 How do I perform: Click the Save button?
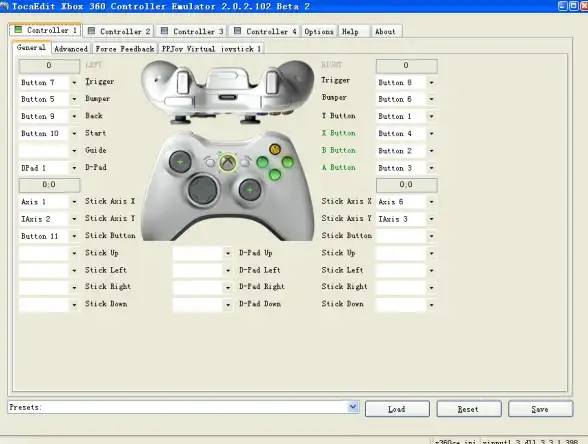540,409
